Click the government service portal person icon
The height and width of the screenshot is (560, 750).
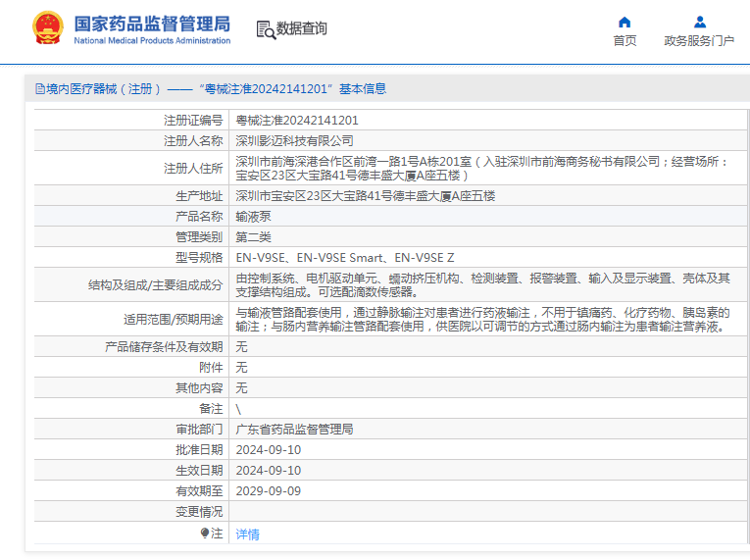[699, 22]
